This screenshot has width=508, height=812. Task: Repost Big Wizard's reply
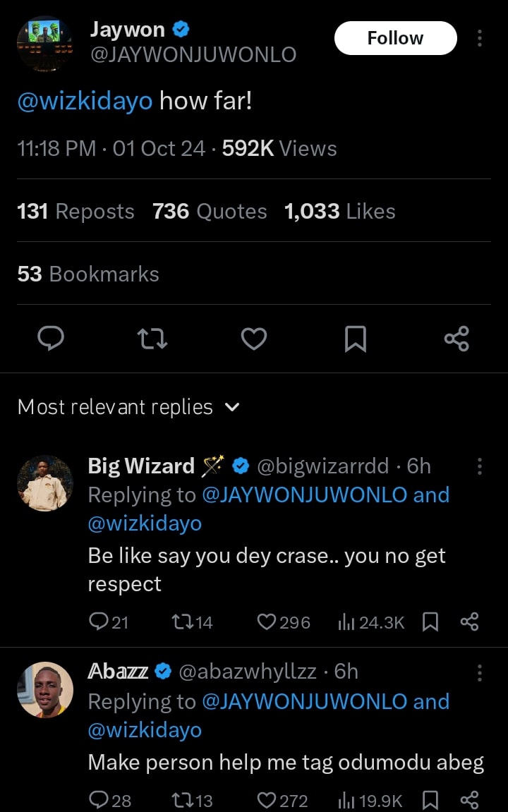click(181, 622)
